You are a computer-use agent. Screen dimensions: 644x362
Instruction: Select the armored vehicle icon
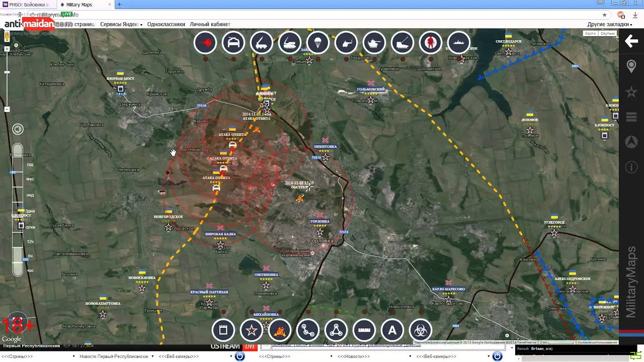pyautogui.click(x=233, y=43)
